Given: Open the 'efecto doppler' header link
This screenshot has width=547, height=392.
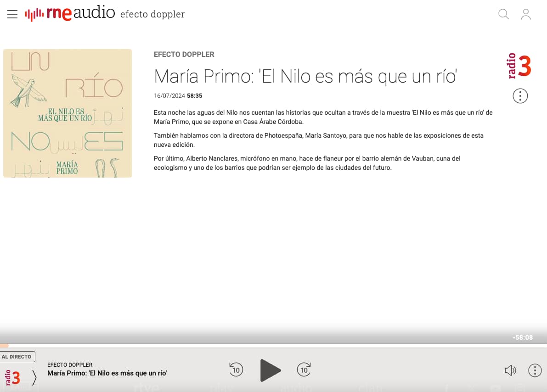Looking at the screenshot, I should click(152, 14).
